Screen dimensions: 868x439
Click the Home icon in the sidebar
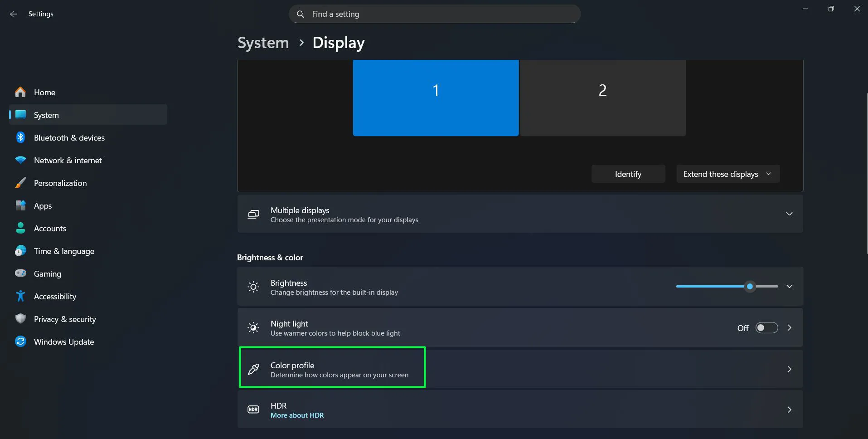(20, 92)
